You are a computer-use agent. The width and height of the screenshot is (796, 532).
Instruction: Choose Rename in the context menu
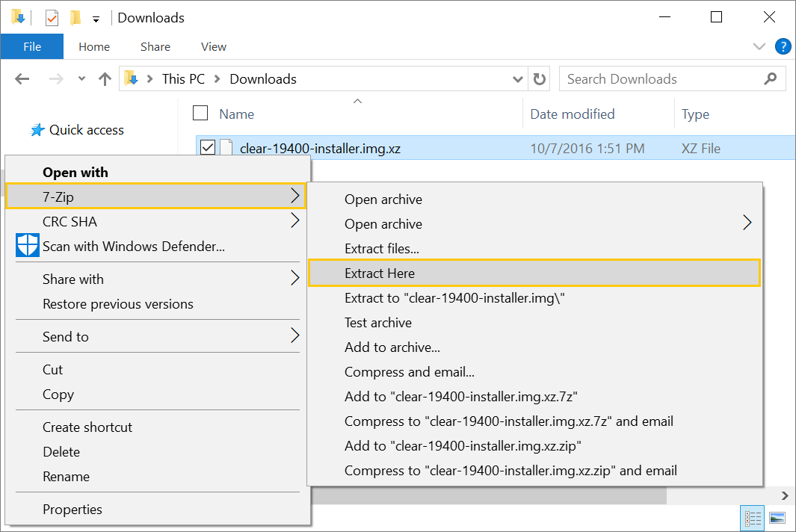tap(158, 476)
